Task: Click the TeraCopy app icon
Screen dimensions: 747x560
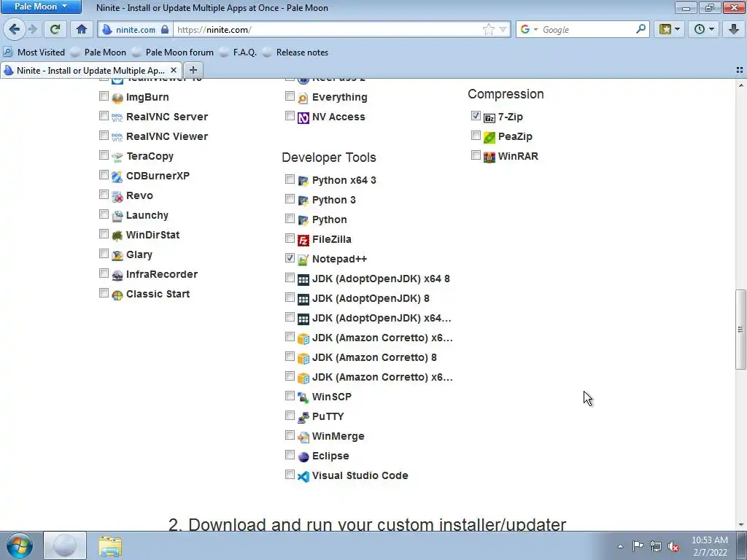Action: (117, 157)
